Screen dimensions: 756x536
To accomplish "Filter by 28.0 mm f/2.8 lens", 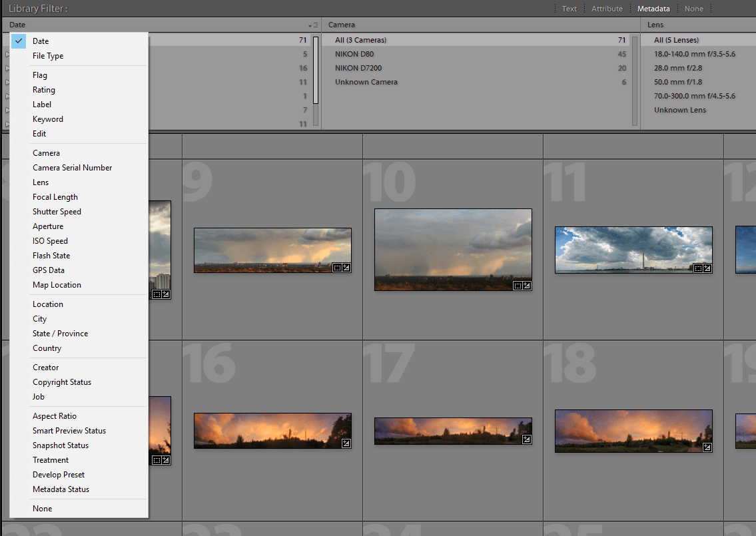I will tap(699, 68).
